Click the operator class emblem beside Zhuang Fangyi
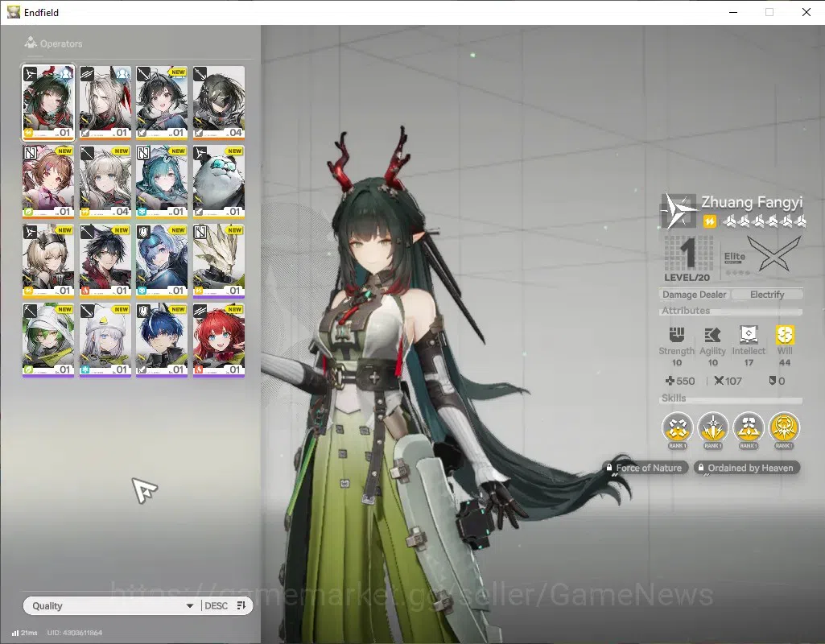 [x=679, y=211]
